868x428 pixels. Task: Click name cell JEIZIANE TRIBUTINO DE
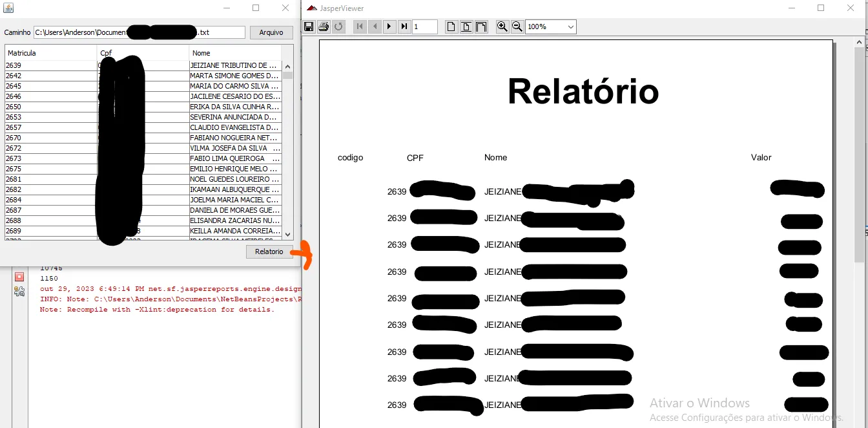tap(235, 65)
